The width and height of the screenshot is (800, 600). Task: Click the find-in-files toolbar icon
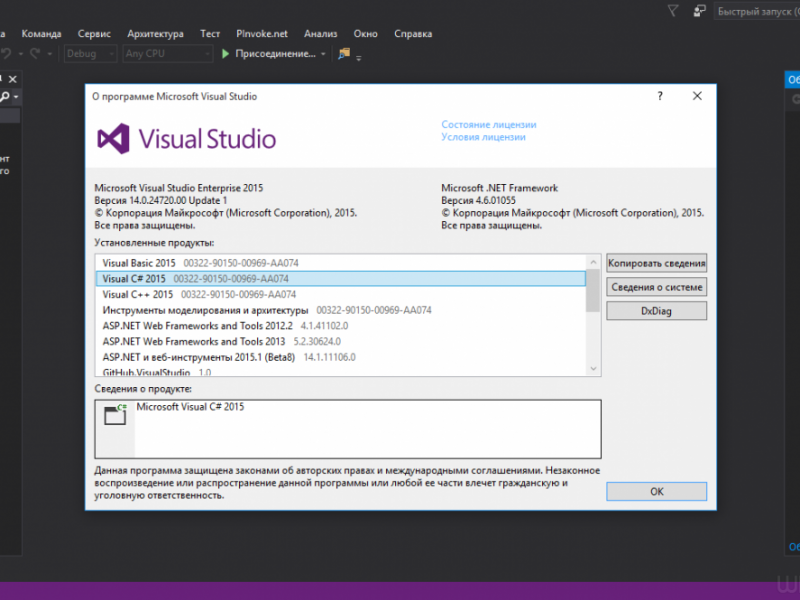point(344,54)
